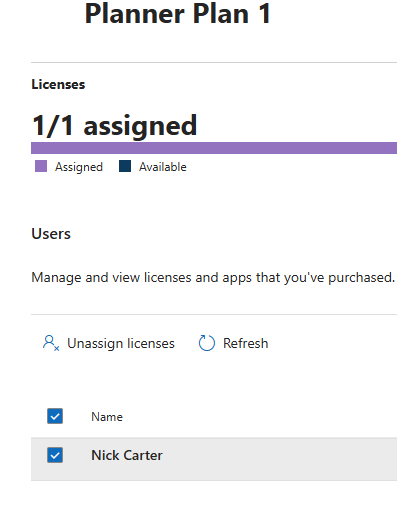This screenshot has width=397, height=521.
Task: Click the circular Refresh arrow icon
Action: (x=207, y=343)
